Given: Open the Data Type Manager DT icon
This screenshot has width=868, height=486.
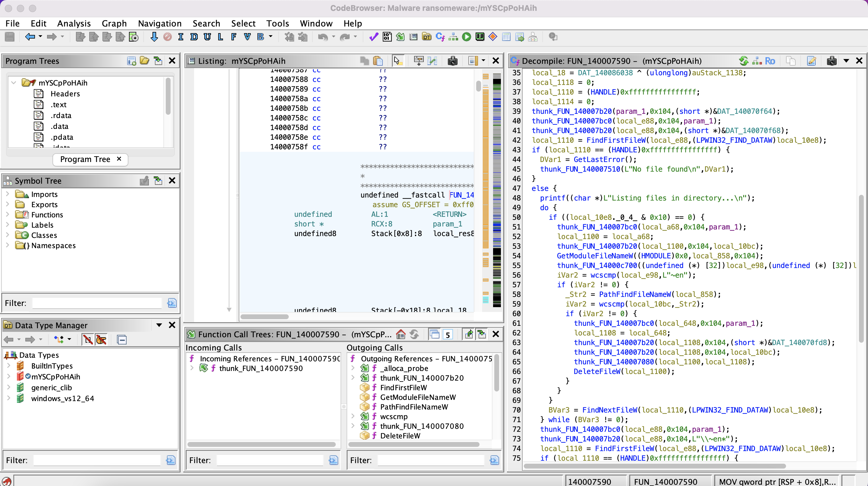Looking at the screenshot, I should tap(426, 37).
